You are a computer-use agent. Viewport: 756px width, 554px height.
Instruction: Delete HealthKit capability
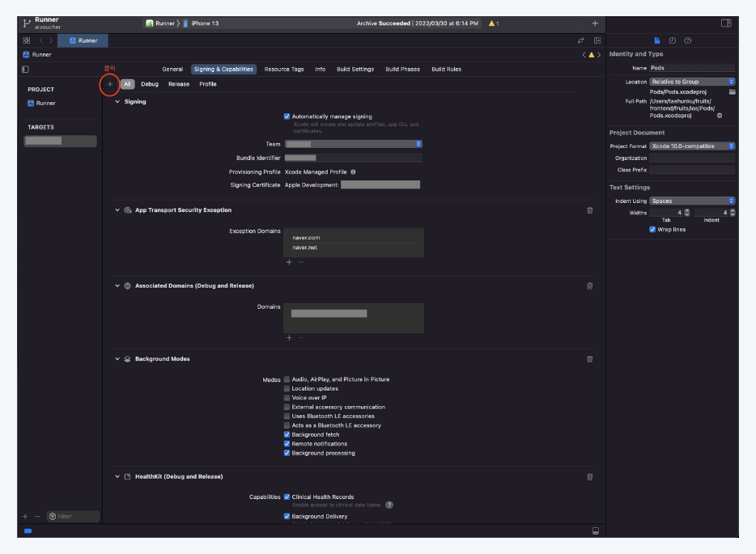[x=589, y=477]
